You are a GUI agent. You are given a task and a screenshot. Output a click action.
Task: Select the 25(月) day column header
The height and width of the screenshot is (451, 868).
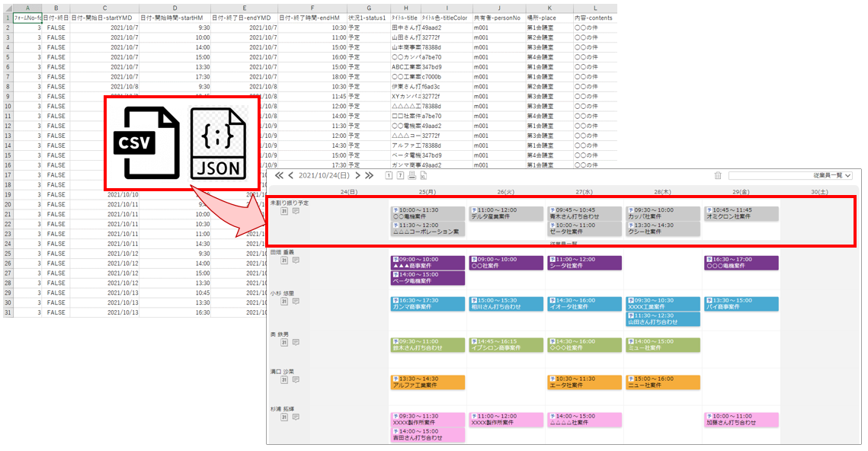point(428,192)
